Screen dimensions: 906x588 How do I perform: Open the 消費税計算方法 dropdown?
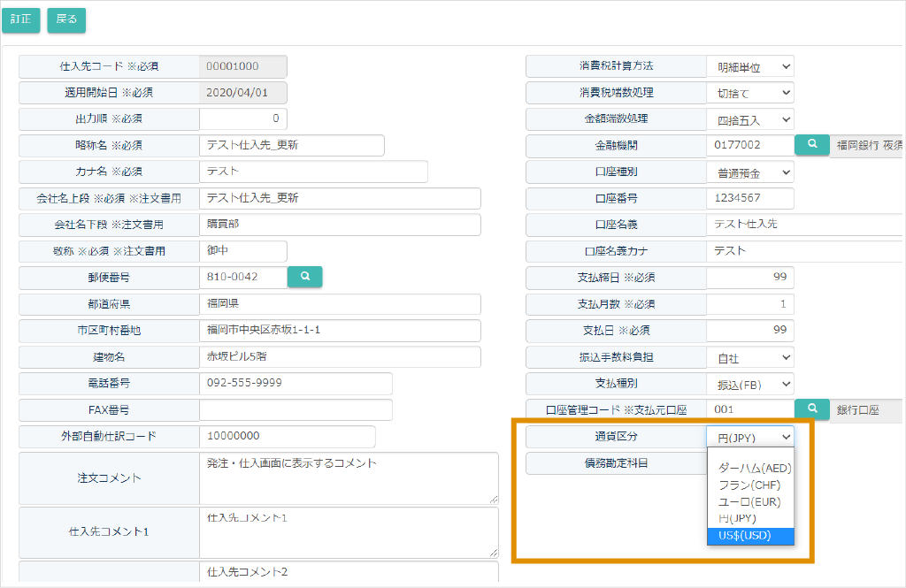coord(749,66)
